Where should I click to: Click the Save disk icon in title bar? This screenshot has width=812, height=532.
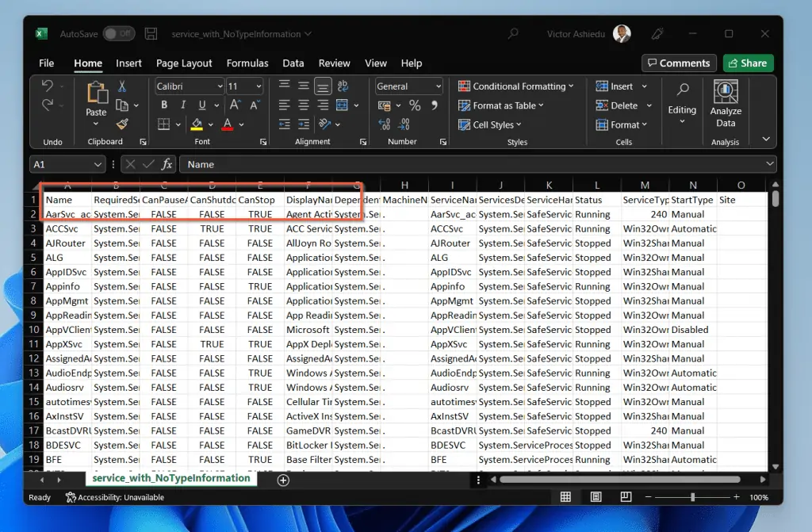[151, 33]
